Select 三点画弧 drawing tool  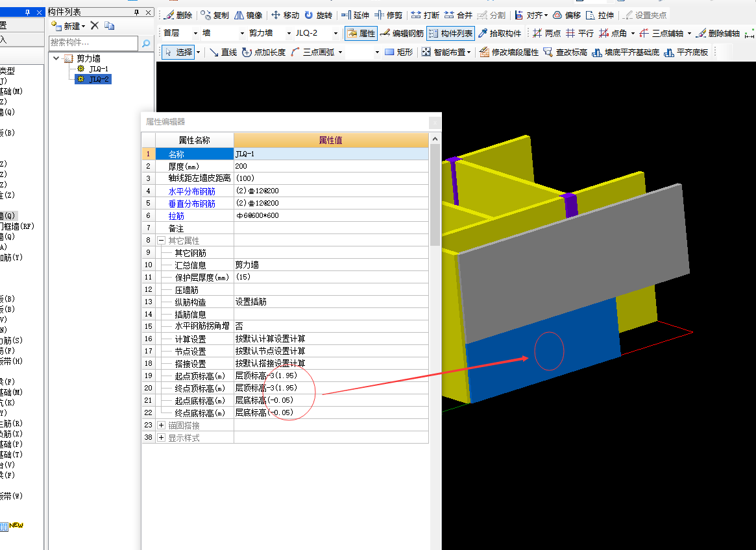pyautogui.click(x=313, y=52)
